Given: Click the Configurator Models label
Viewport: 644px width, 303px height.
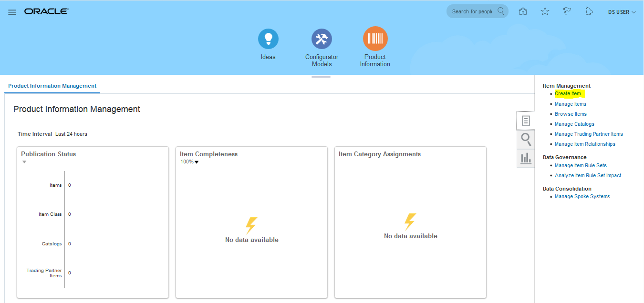Looking at the screenshot, I should (322, 61).
